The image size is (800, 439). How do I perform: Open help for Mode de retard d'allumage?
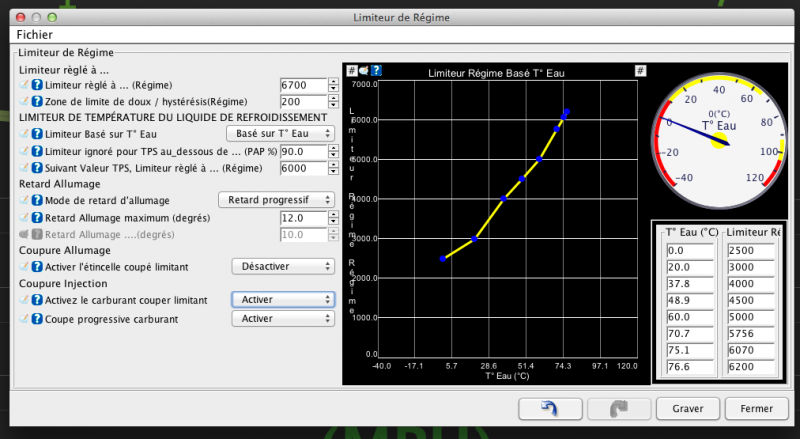coord(37,200)
